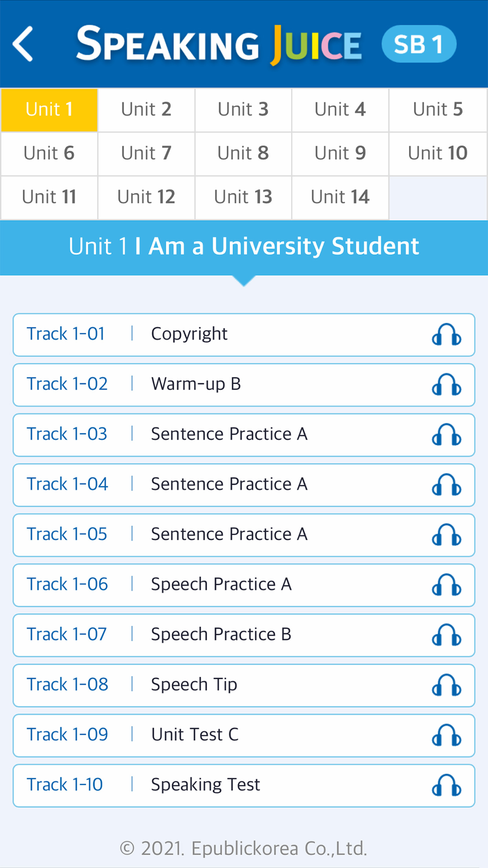The image size is (488, 868).
Task: Open Track 1-05 Sentence Practice A row
Action: [x=244, y=535]
